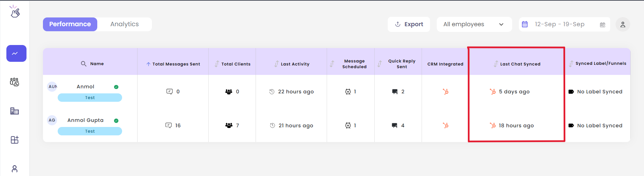Click the account avatar icon top right
The height and width of the screenshot is (176, 644).
(623, 25)
